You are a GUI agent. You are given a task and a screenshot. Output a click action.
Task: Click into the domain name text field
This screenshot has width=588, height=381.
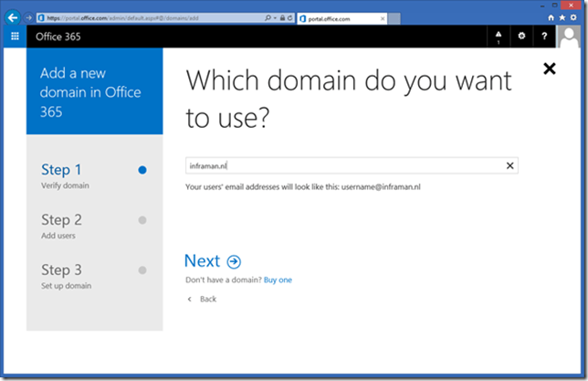342,165
